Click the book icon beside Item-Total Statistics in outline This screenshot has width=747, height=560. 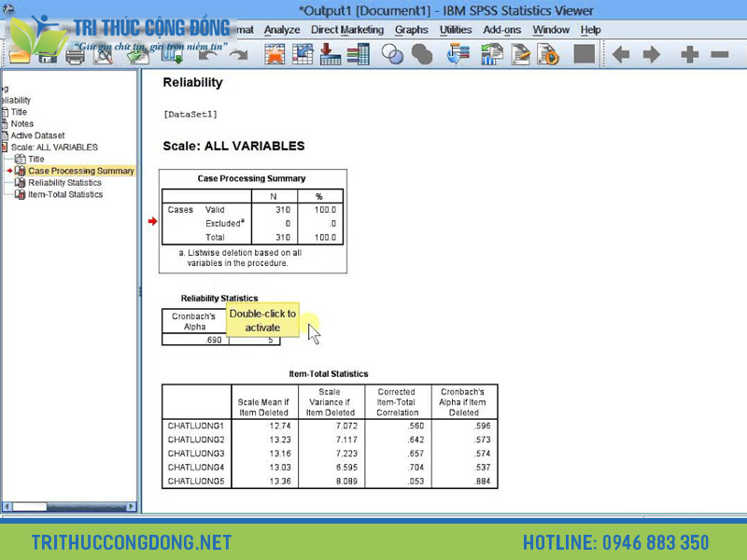pyautogui.click(x=20, y=194)
